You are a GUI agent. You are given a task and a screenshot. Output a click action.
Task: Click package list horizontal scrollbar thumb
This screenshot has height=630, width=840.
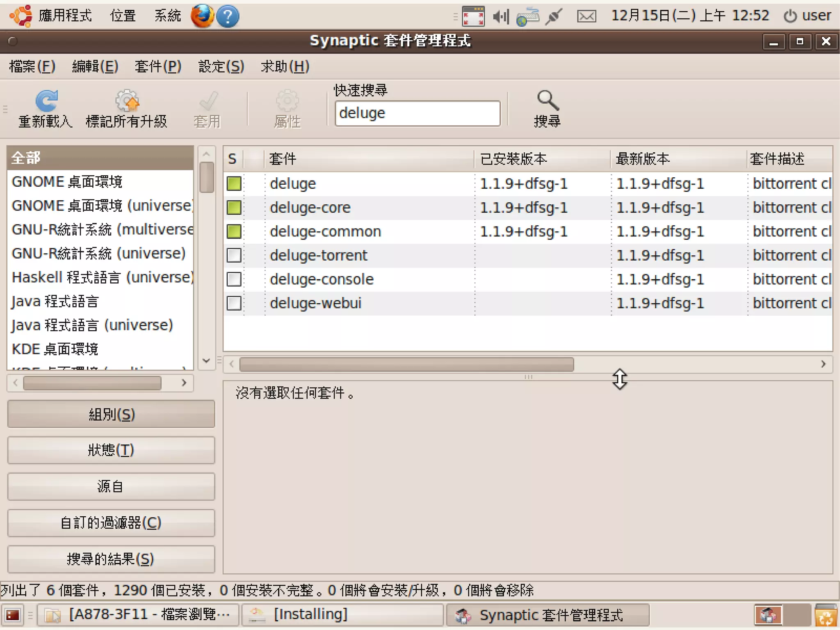click(406, 364)
